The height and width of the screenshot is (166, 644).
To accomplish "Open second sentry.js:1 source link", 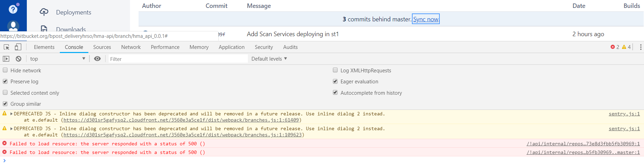I will click(x=624, y=128).
